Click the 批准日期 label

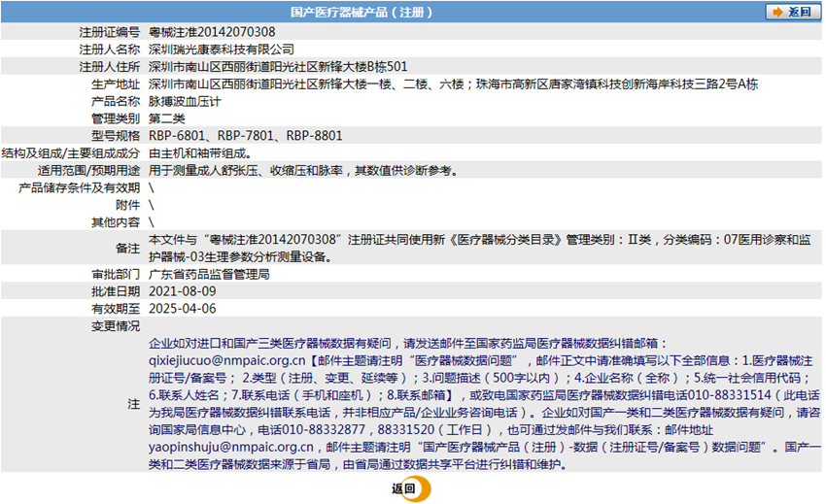116,291
